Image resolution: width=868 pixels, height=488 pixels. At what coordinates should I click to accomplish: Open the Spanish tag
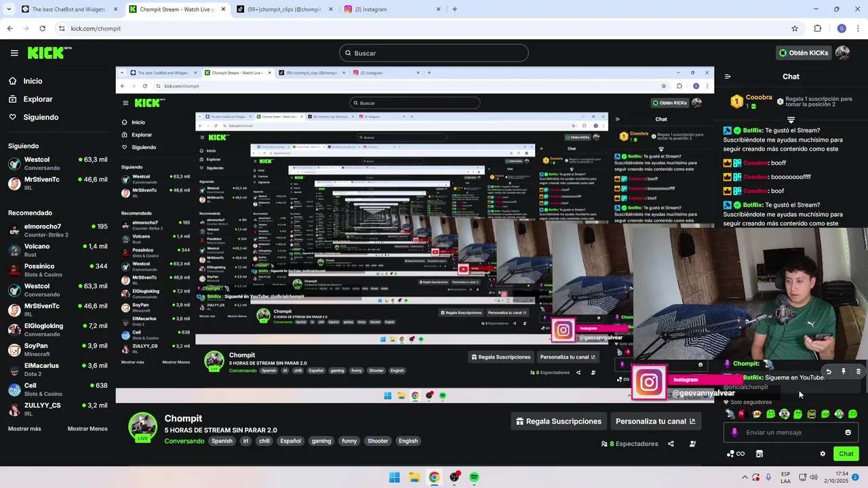[x=222, y=441]
